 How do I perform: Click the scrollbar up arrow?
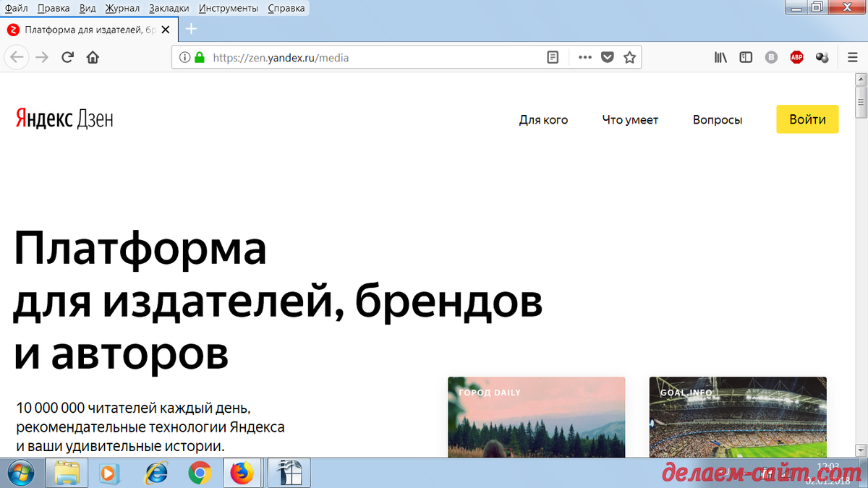[x=861, y=79]
